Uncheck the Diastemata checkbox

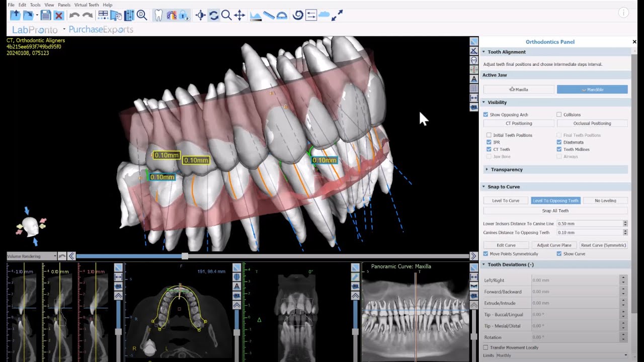click(x=559, y=142)
